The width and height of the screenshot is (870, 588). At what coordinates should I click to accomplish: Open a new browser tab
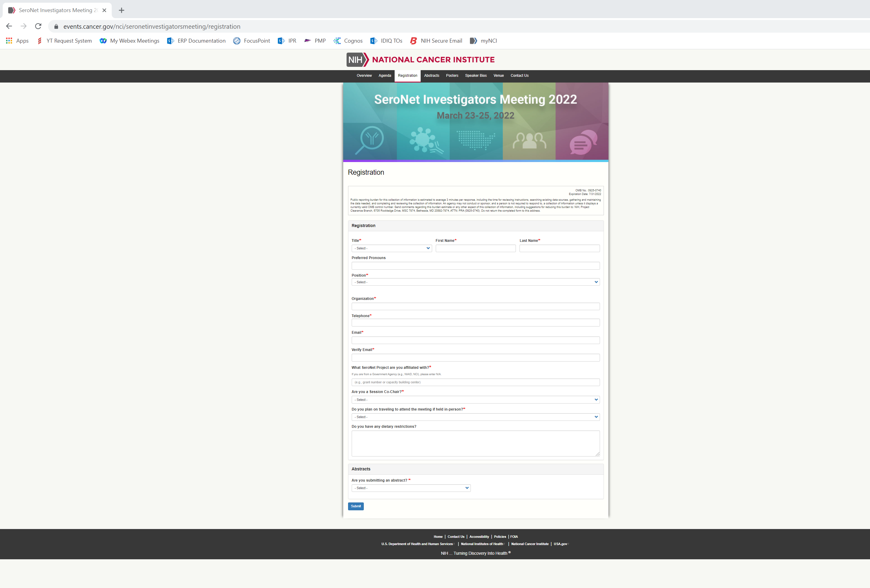click(x=121, y=11)
